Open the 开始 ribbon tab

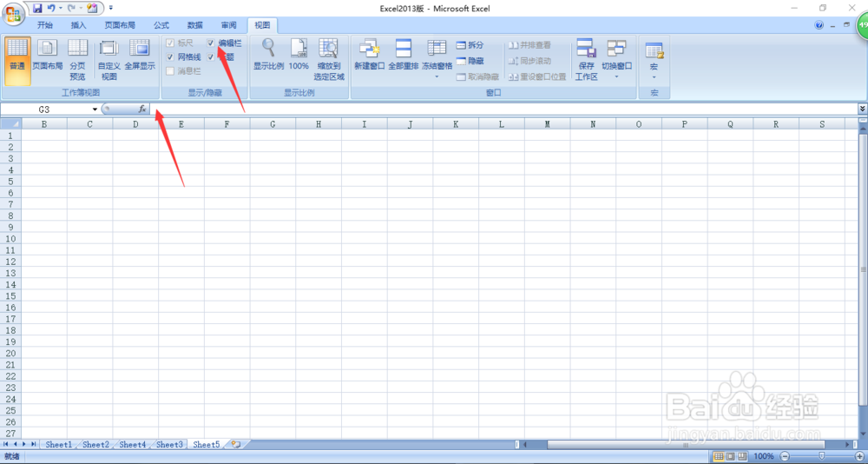click(x=45, y=25)
